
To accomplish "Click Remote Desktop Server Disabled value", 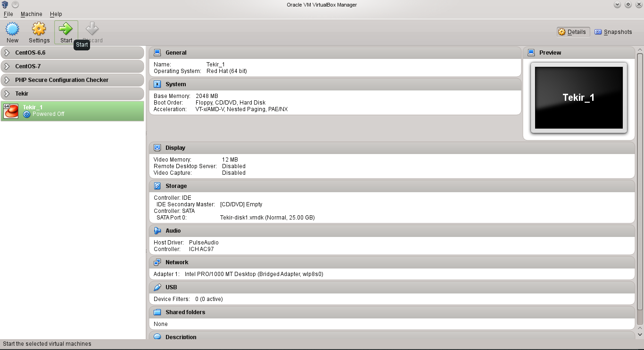I will [x=234, y=166].
